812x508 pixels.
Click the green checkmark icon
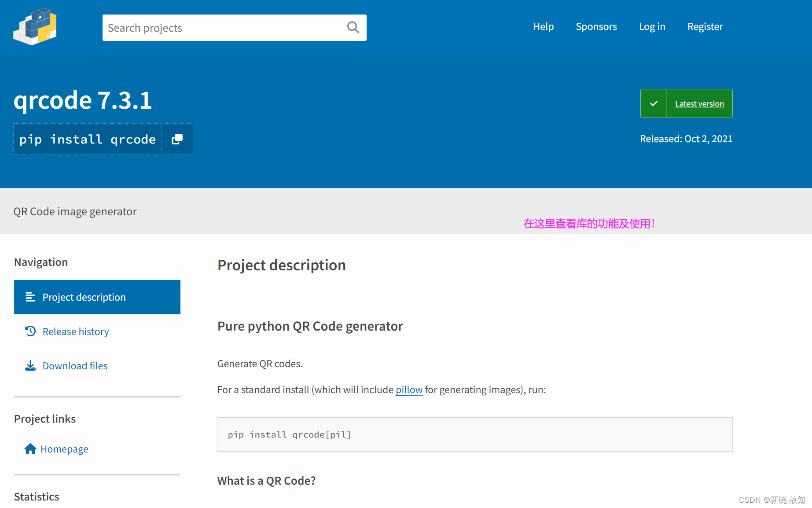click(654, 103)
